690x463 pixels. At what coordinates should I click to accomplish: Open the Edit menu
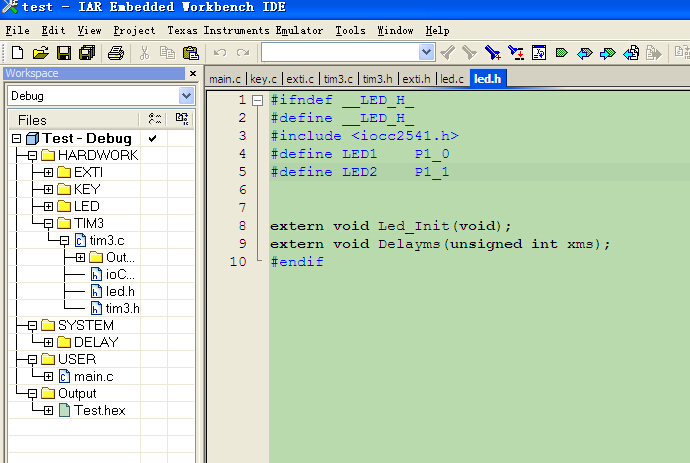click(x=53, y=30)
